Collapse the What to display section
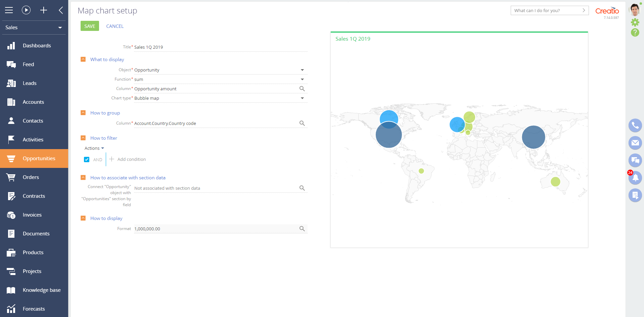Image resolution: width=644 pixels, height=317 pixels. pyautogui.click(x=83, y=59)
